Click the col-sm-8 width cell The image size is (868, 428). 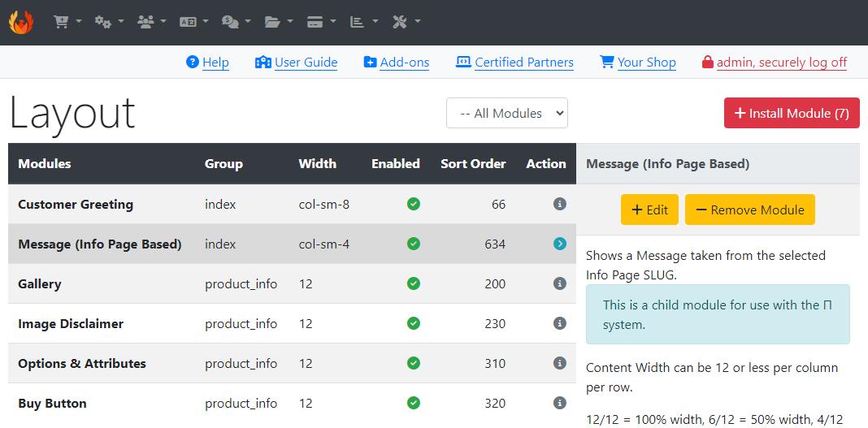[x=323, y=204]
